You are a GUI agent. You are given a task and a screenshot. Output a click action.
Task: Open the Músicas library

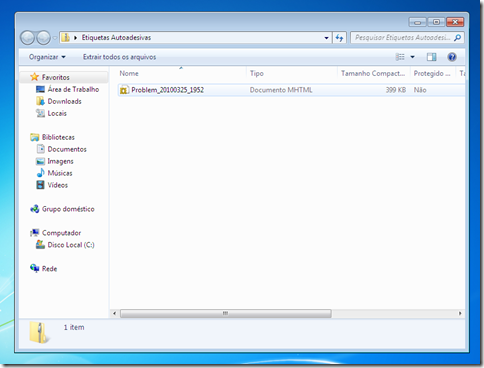(60, 173)
